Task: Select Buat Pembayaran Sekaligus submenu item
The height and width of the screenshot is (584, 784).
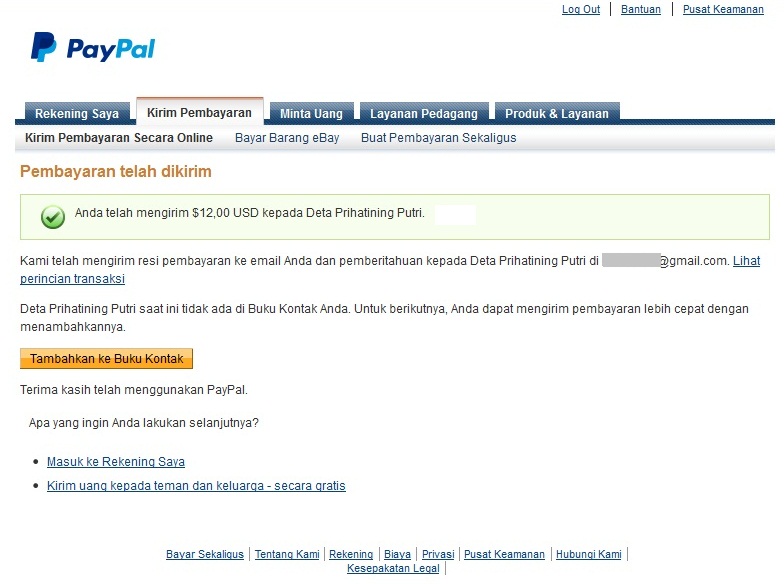Action: pos(438,138)
